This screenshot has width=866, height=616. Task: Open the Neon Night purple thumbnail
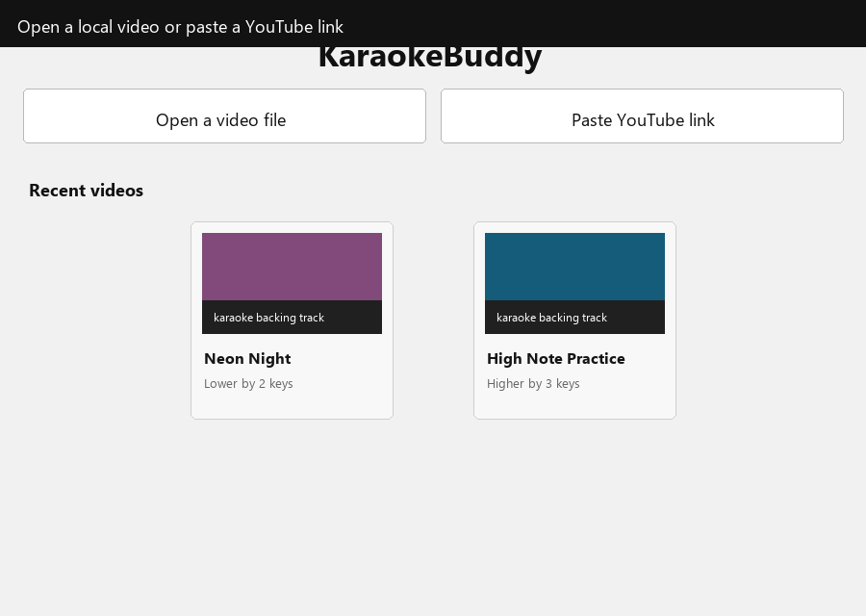(292, 267)
